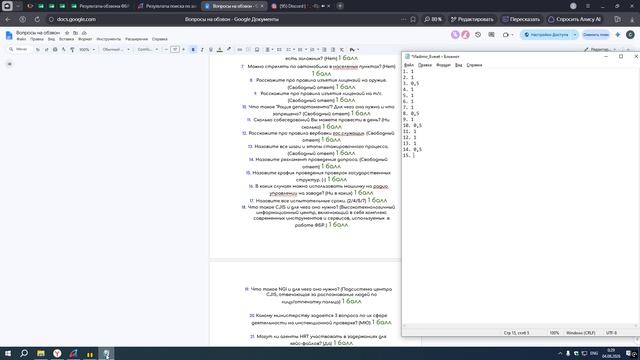The width and height of the screenshot is (640, 360).
Task: Decrease font size with minus button
Action: pos(166,50)
